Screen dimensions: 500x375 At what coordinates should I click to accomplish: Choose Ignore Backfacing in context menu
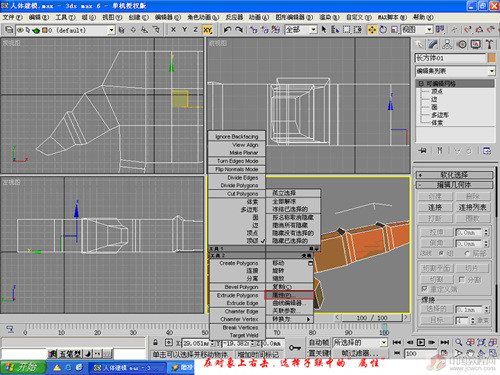[x=237, y=137]
